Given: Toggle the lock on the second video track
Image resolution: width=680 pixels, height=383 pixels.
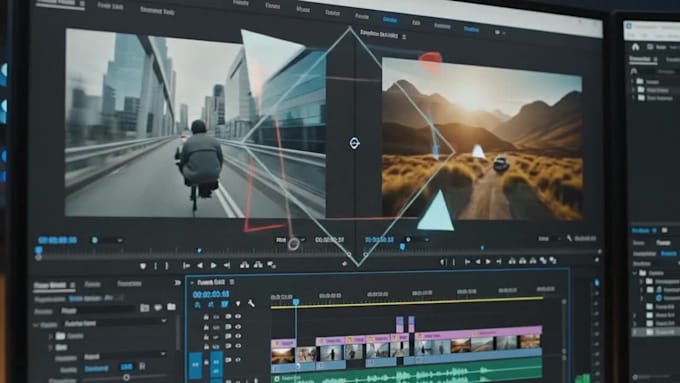Looking at the screenshot, I should 206,327.
